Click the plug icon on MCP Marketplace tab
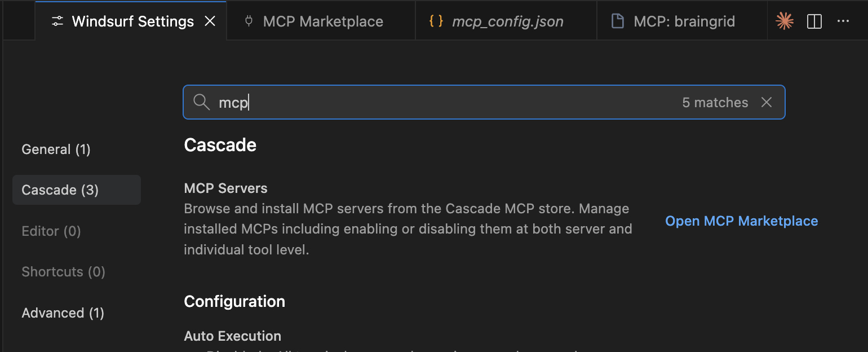Screen dimensions: 868x352 click(249, 21)
